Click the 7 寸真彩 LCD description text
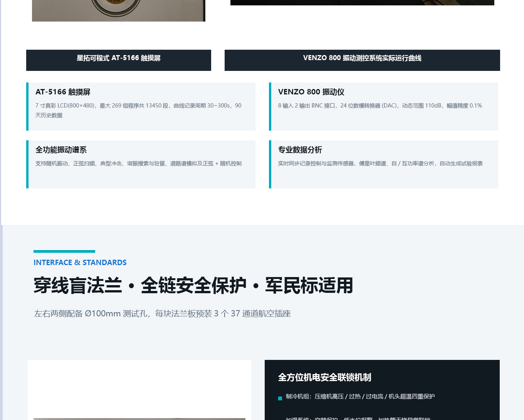Image resolution: width=524 pixels, height=420 pixels. pos(138,110)
